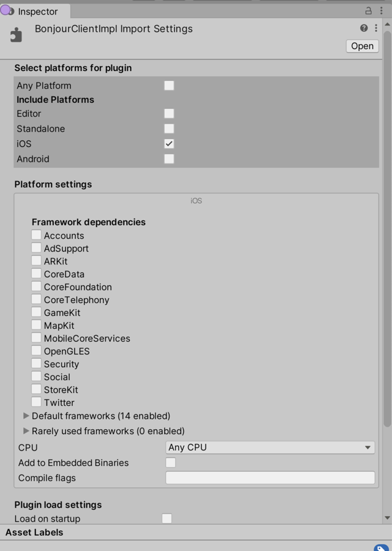Click the import settings kebab menu icon
392x551 pixels.
pos(377,28)
